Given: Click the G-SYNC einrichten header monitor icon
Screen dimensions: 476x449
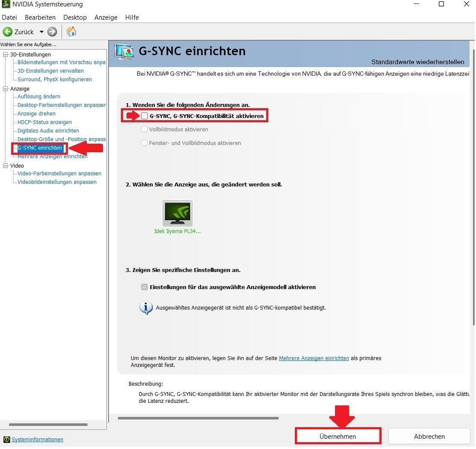Looking at the screenshot, I should click(x=124, y=52).
